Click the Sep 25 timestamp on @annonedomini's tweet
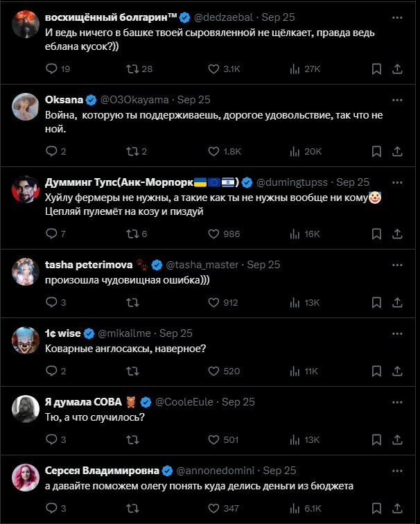The image size is (420, 524). pos(279,470)
